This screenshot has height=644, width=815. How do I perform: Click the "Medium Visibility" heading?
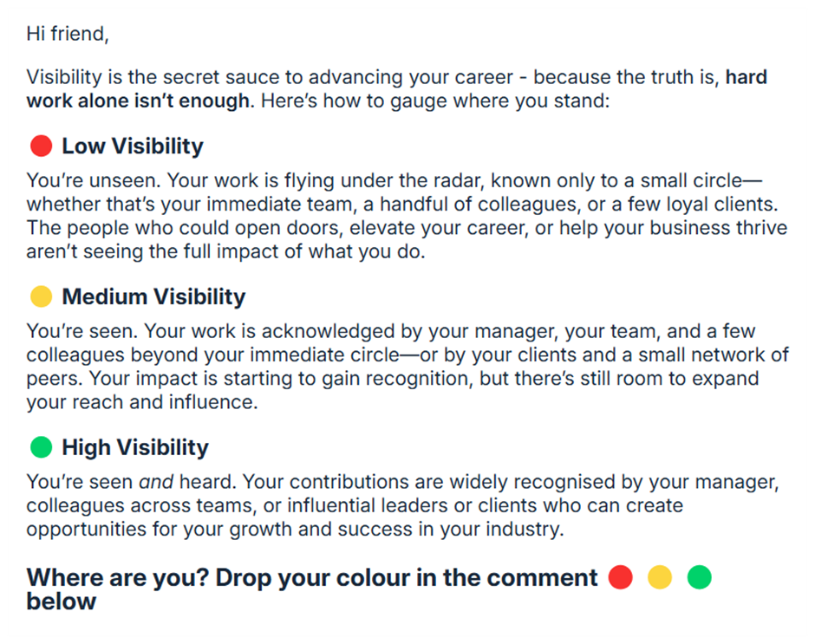coord(153,296)
